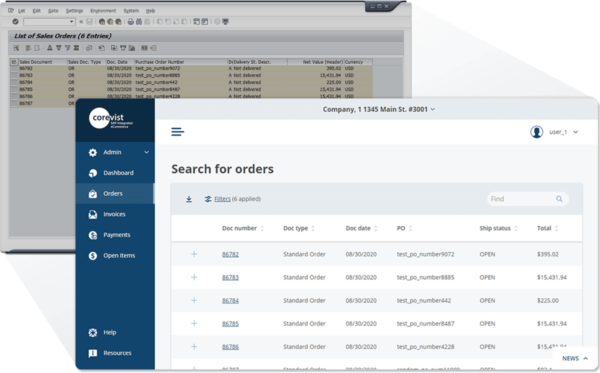The height and width of the screenshot is (373, 600).
Task: Expand order 86782 row with plus
Action: pyautogui.click(x=194, y=254)
